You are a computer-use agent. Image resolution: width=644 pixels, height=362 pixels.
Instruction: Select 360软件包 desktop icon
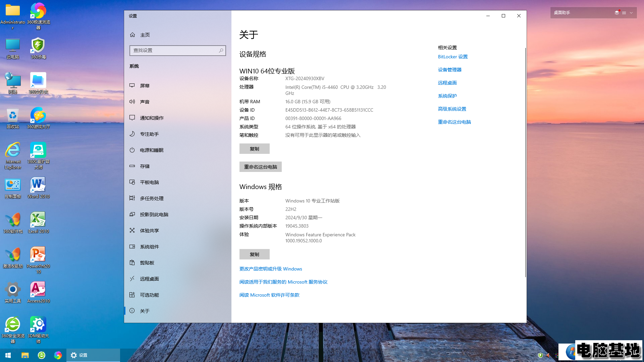13,223
